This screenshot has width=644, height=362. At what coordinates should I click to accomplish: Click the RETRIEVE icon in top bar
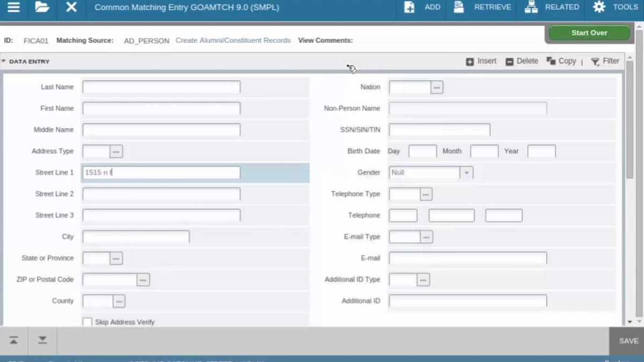(x=458, y=8)
